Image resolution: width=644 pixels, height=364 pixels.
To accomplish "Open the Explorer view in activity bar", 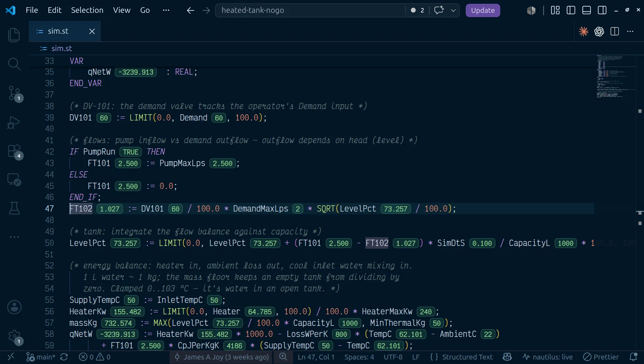I will coord(14,35).
